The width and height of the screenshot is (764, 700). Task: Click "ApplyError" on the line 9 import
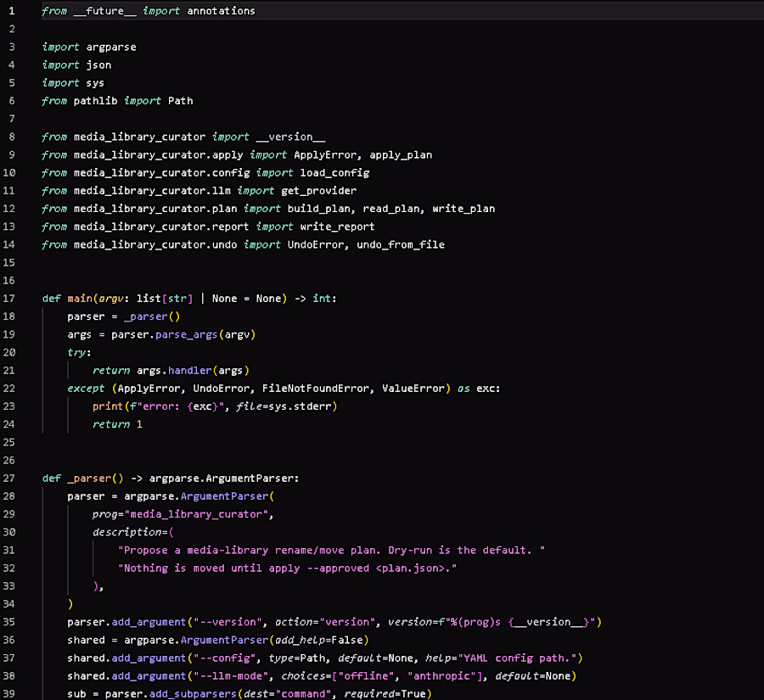325,155
